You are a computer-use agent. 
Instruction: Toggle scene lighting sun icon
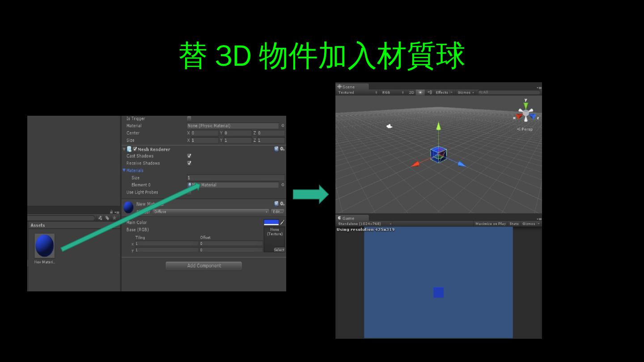(420, 93)
